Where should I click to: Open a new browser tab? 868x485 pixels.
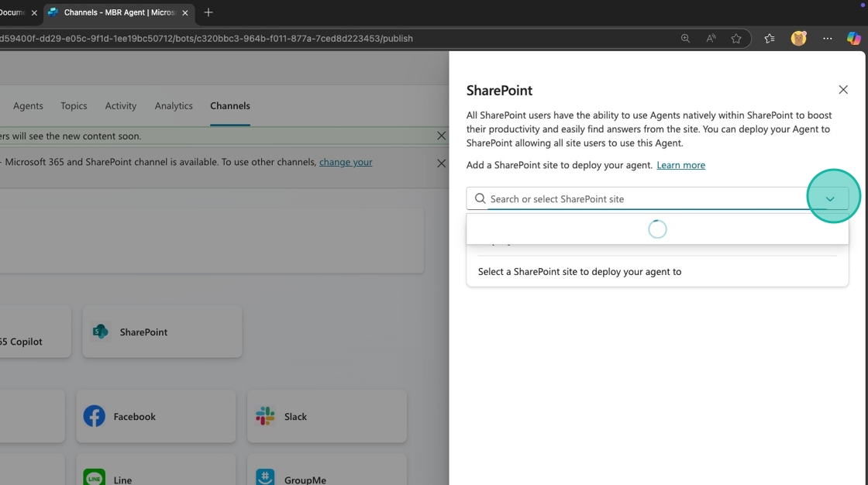pyautogui.click(x=208, y=12)
